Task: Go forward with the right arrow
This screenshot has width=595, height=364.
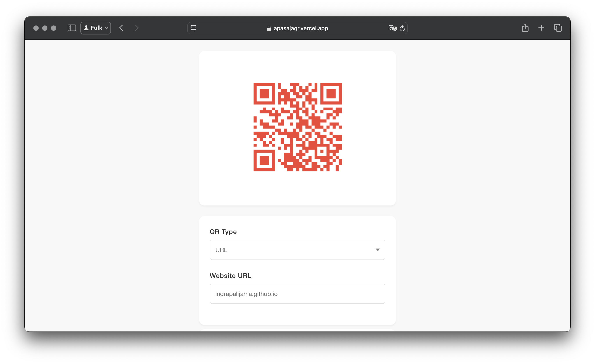Action: point(137,28)
